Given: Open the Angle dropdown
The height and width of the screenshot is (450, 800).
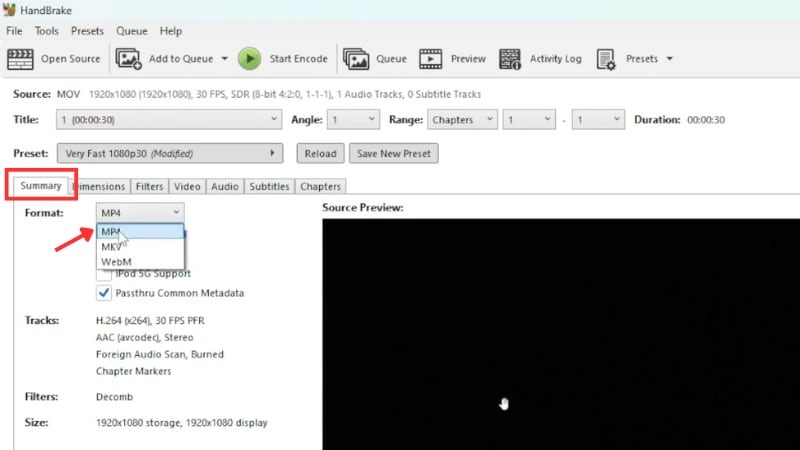Looking at the screenshot, I should [x=353, y=120].
